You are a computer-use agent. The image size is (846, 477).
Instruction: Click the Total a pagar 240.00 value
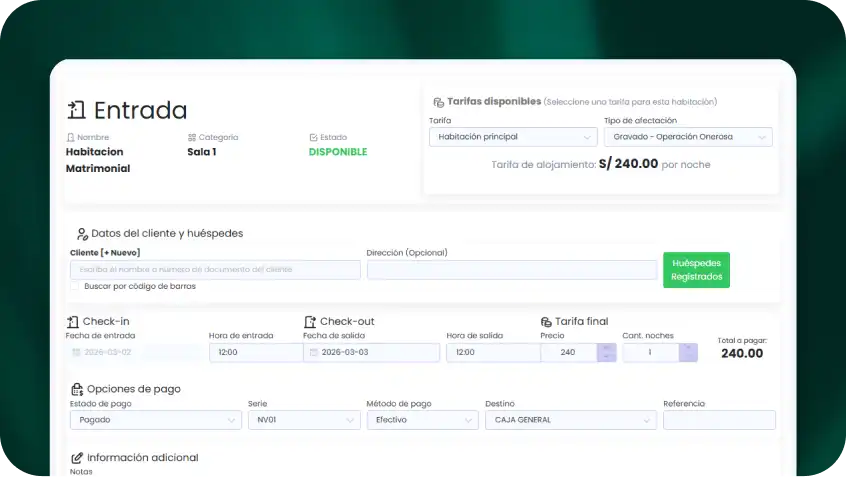742,353
